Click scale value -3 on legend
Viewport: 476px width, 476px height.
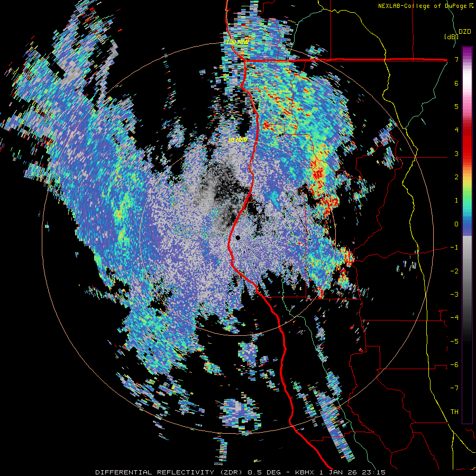point(454,295)
